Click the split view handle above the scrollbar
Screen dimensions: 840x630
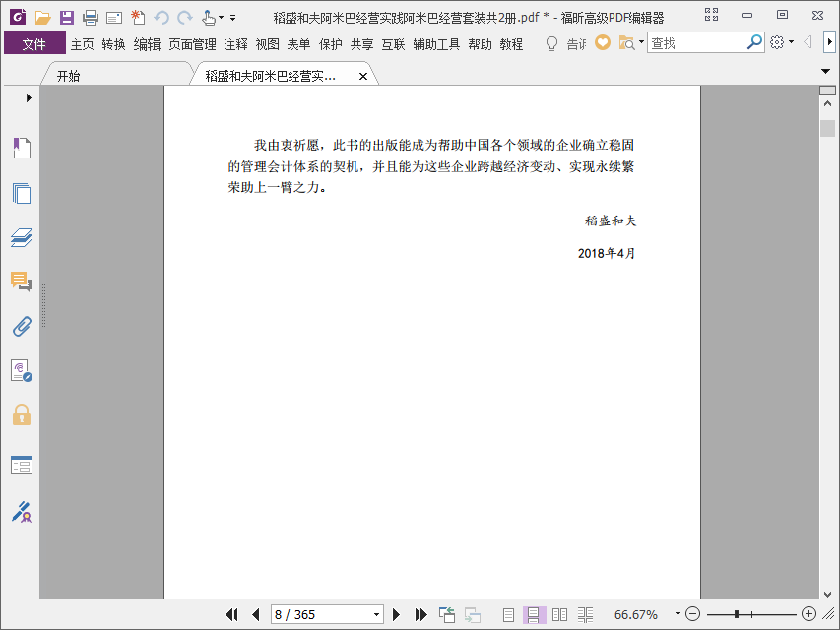(x=827, y=90)
